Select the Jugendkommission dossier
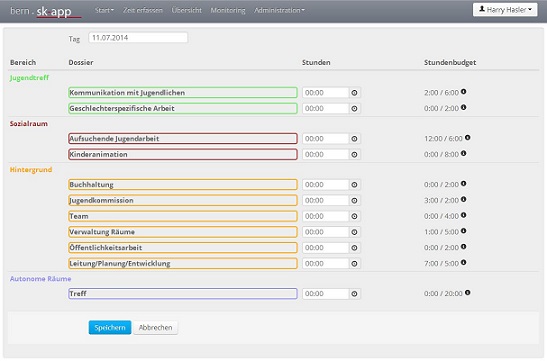Viewport: 547px width, 361px height. pyautogui.click(x=183, y=201)
